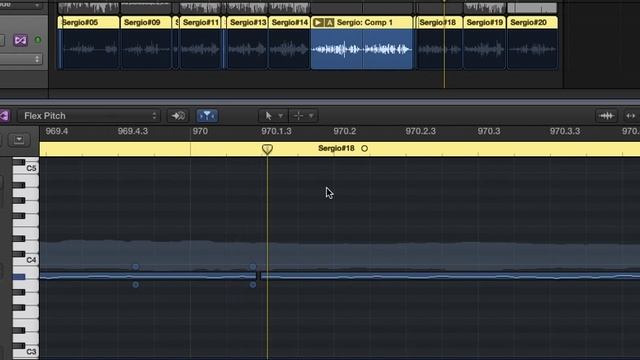Screen dimensions: 640x360
Task: Open the comp A menu on Comp 1
Action: tap(329, 22)
